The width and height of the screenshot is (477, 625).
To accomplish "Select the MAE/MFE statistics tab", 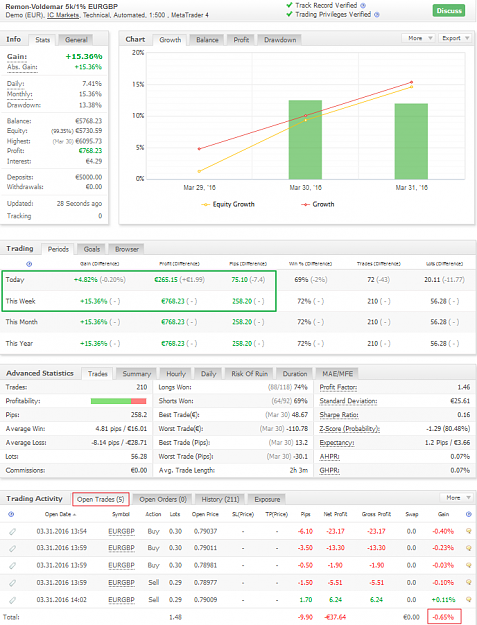I will click(x=338, y=374).
